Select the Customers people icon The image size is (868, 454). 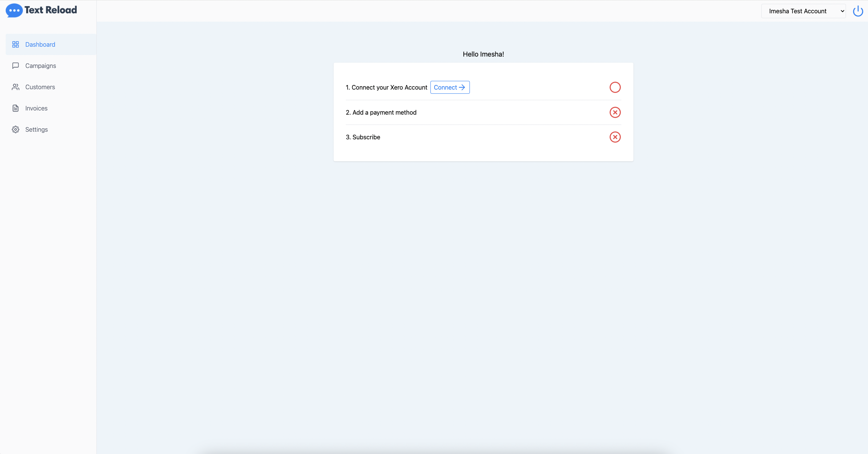tap(16, 87)
